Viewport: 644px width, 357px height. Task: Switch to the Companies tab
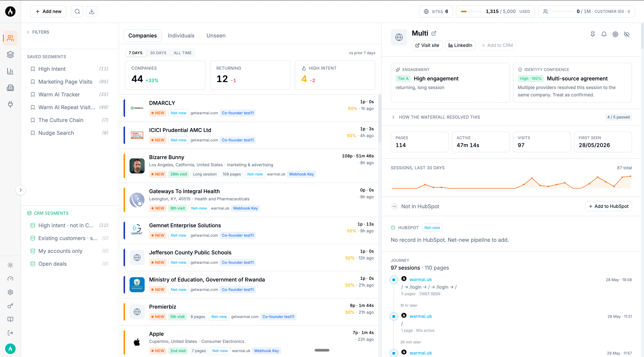[x=143, y=36]
